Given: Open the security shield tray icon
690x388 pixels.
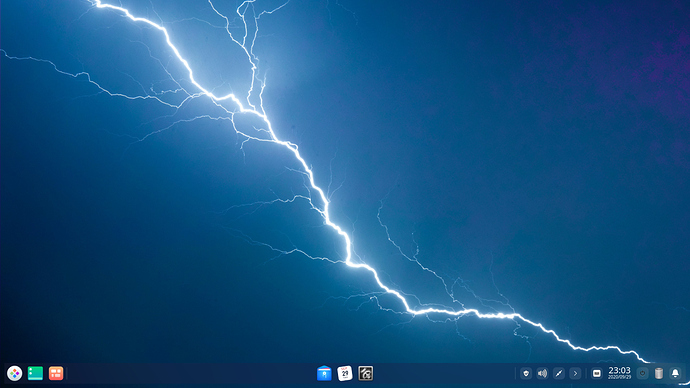Looking at the screenshot, I should (x=526, y=373).
